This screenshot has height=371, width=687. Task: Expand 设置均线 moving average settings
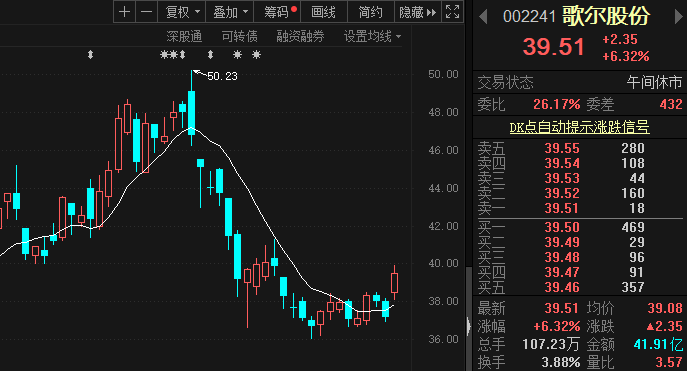372,36
